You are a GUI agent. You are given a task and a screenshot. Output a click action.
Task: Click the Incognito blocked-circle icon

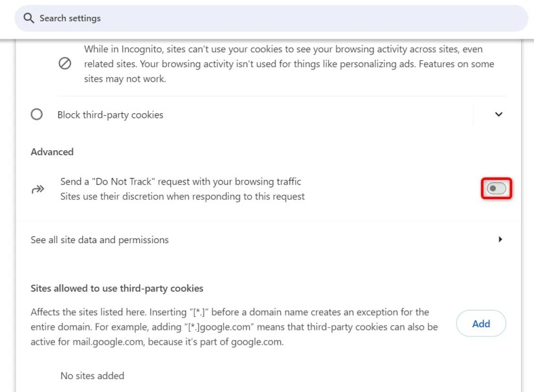click(x=65, y=64)
